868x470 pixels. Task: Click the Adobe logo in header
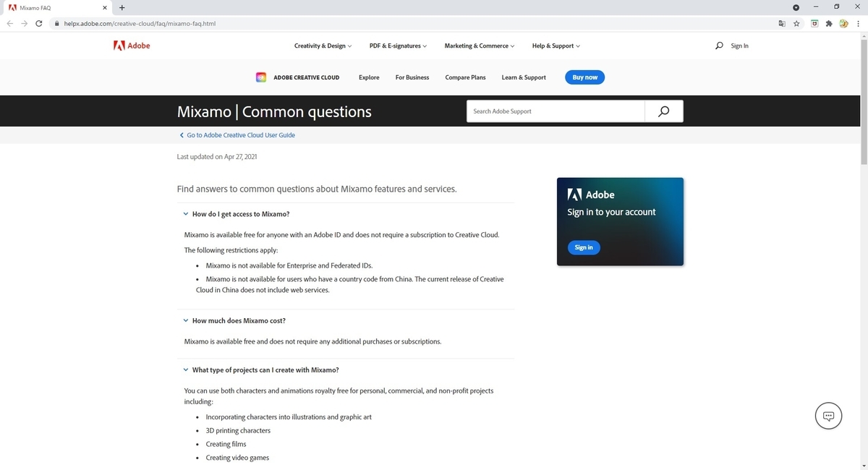point(132,46)
